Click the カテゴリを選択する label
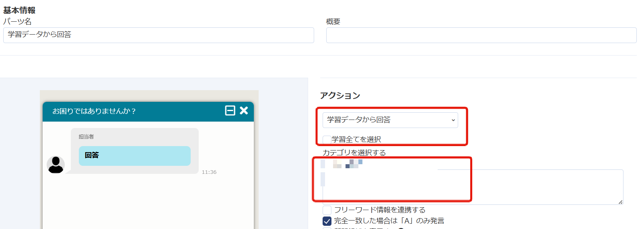The height and width of the screenshot is (229, 644). click(354, 153)
